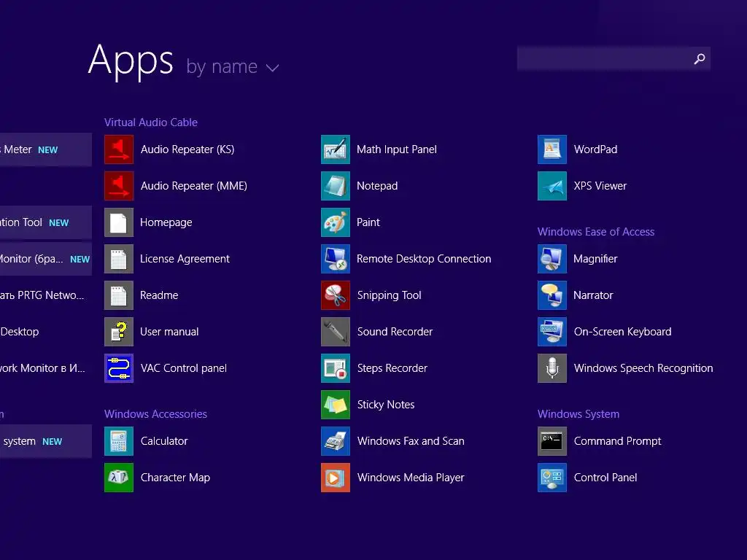The image size is (747, 560).
Task: Select the Virtual Audio Cable group header
Action: (x=151, y=122)
